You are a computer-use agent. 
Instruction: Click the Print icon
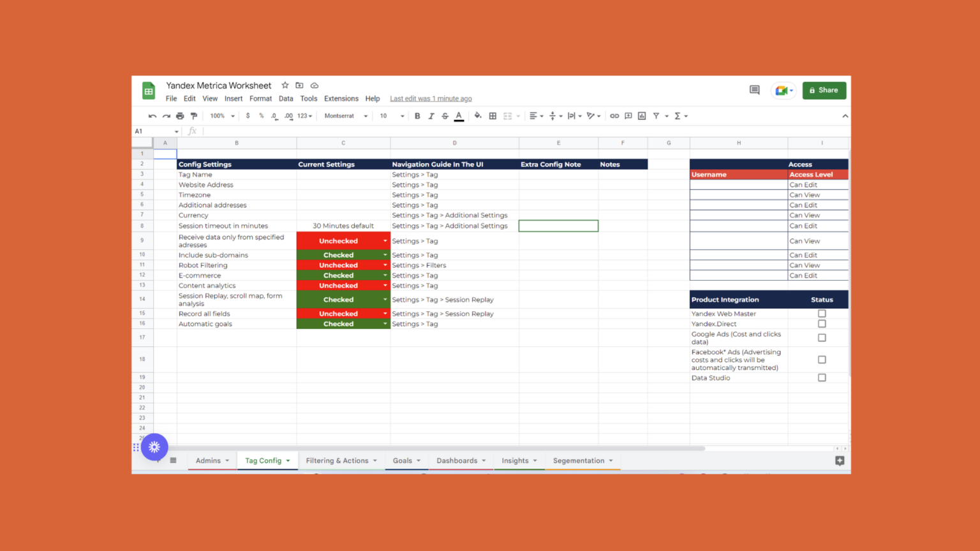click(x=179, y=115)
